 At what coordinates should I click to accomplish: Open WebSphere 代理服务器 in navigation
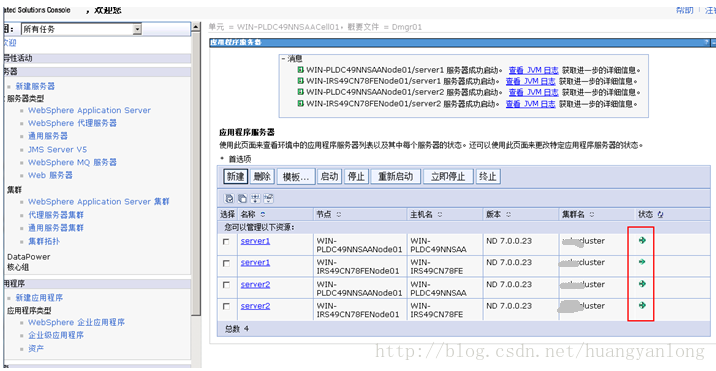72,123
